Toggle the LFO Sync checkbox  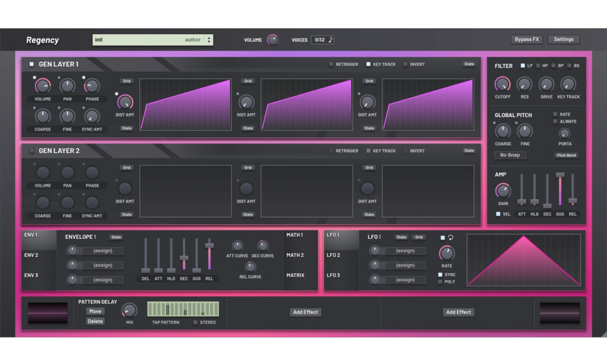pos(440,274)
